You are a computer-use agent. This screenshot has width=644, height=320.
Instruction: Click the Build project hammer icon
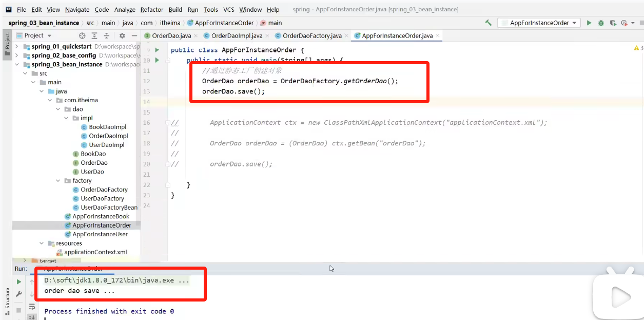488,23
